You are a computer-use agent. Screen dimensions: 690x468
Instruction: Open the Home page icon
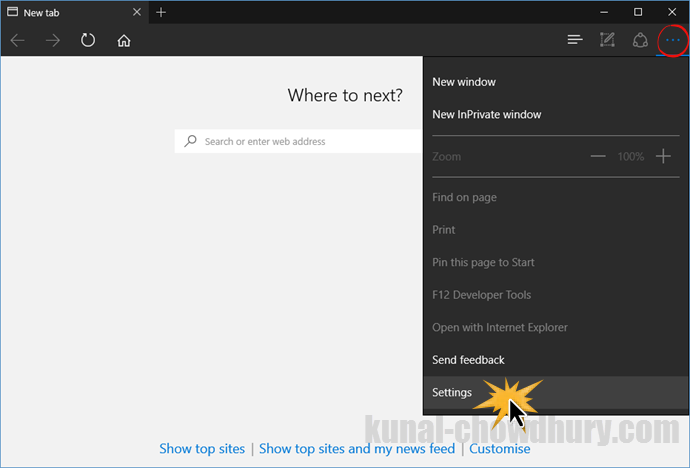click(x=124, y=40)
